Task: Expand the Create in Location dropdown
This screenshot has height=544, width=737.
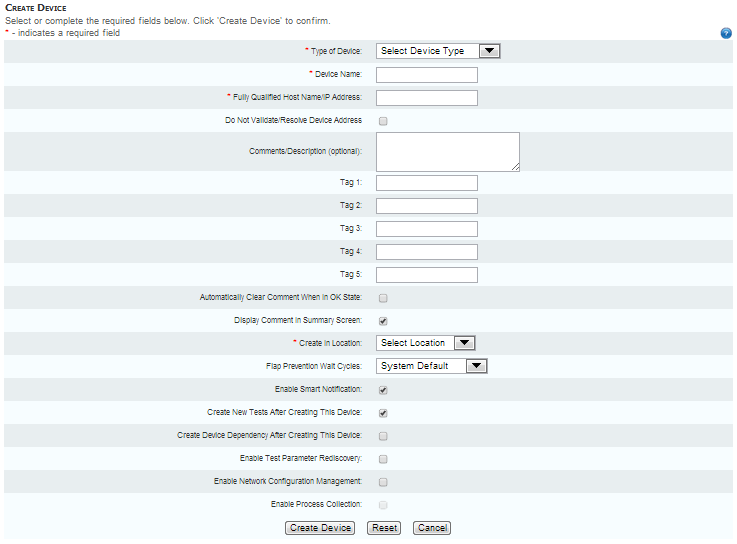Action: tap(425, 343)
